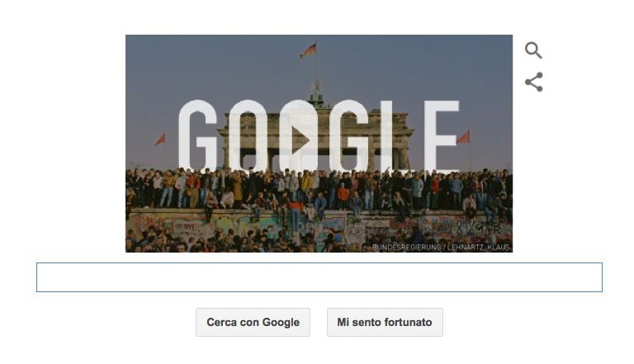Open the share icon next to the doodle
The width and height of the screenshot is (634, 364).
click(x=534, y=82)
